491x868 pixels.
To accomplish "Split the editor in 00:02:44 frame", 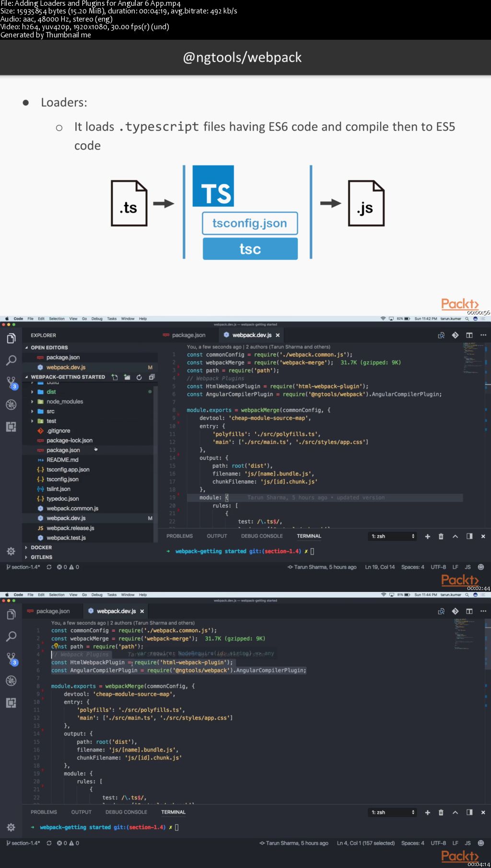I will (x=469, y=335).
